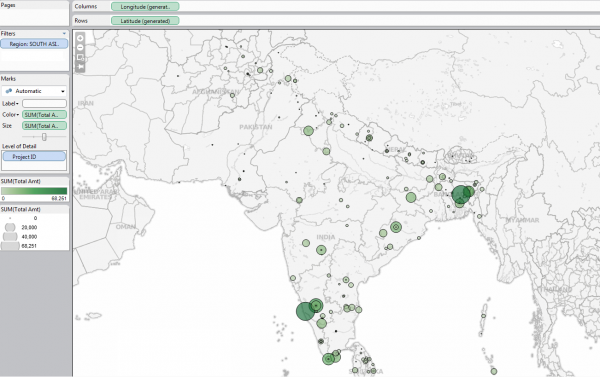The width and height of the screenshot is (600, 377).
Task: Zoom in using the map plus button
Action: tap(80, 38)
